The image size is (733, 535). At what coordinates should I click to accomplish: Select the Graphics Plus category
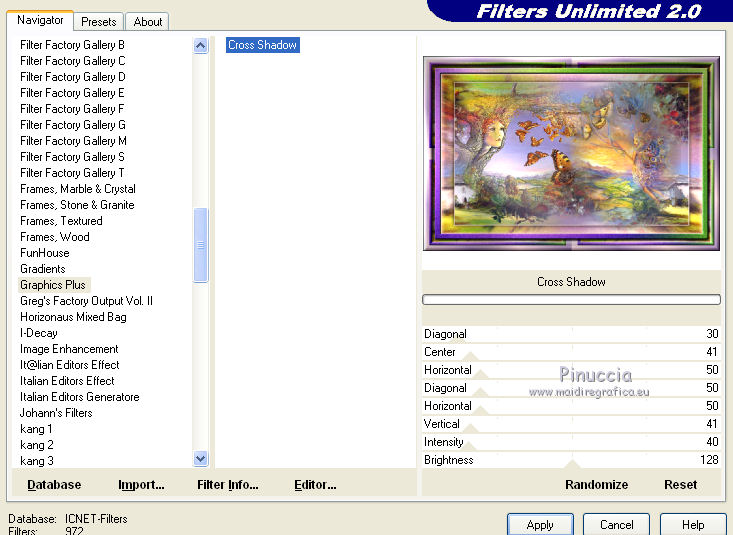coord(53,285)
